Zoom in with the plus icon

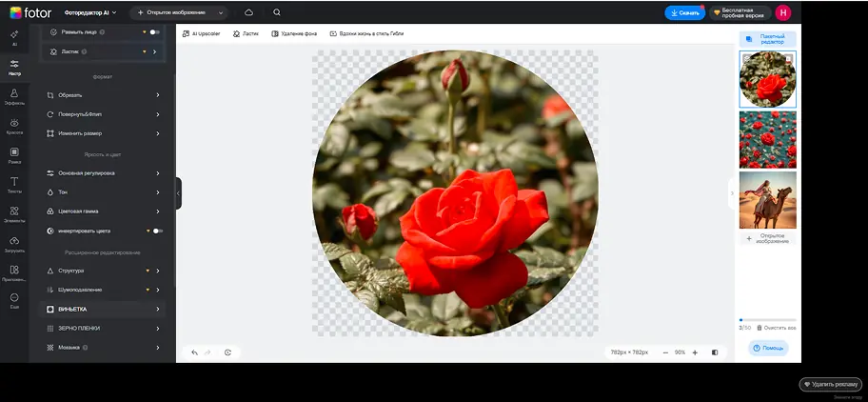point(695,352)
